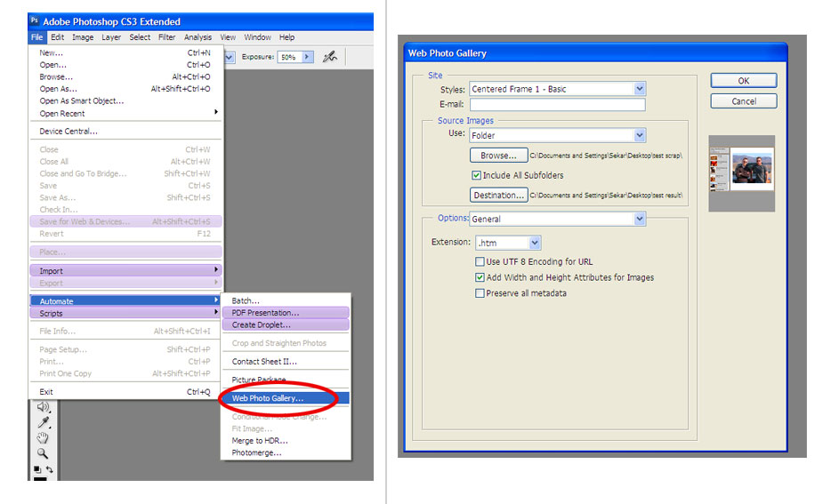The width and height of the screenshot is (839, 504).
Task: Click the Browse... button for source folder
Action: coord(499,155)
